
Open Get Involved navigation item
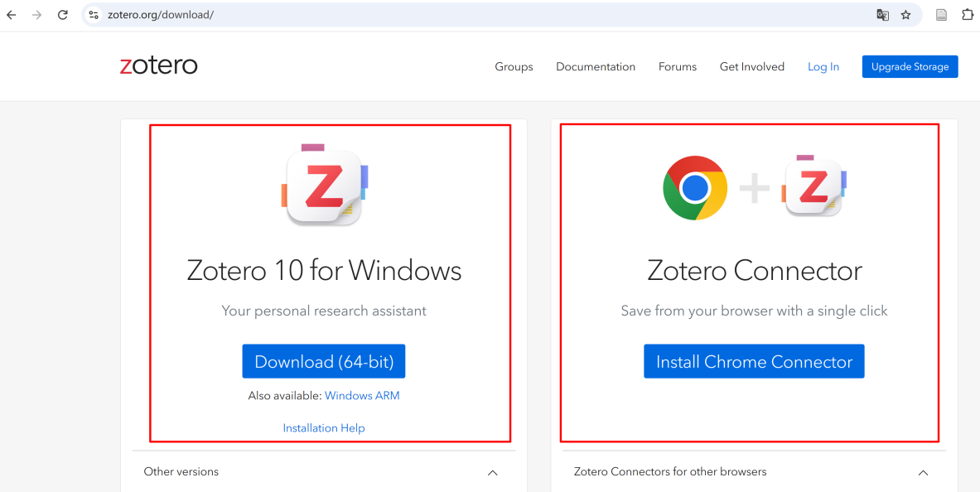pyautogui.click(x=752, y=67)
